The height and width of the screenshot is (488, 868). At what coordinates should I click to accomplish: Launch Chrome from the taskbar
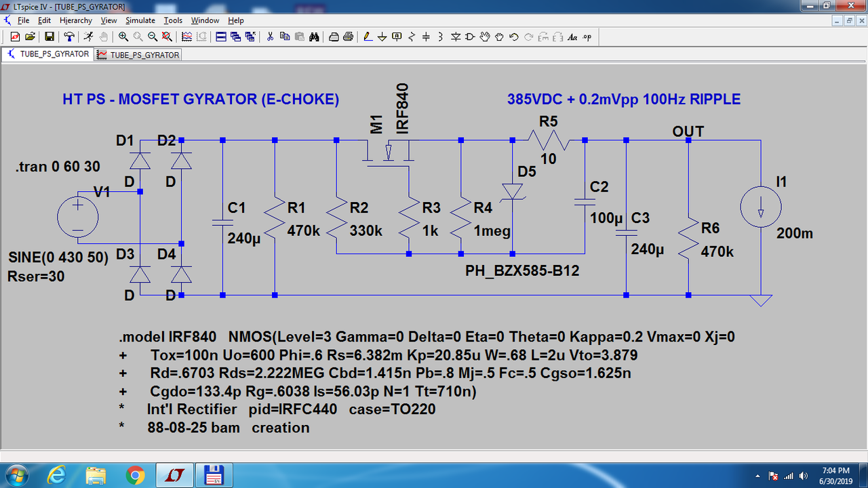pos(135,474)
